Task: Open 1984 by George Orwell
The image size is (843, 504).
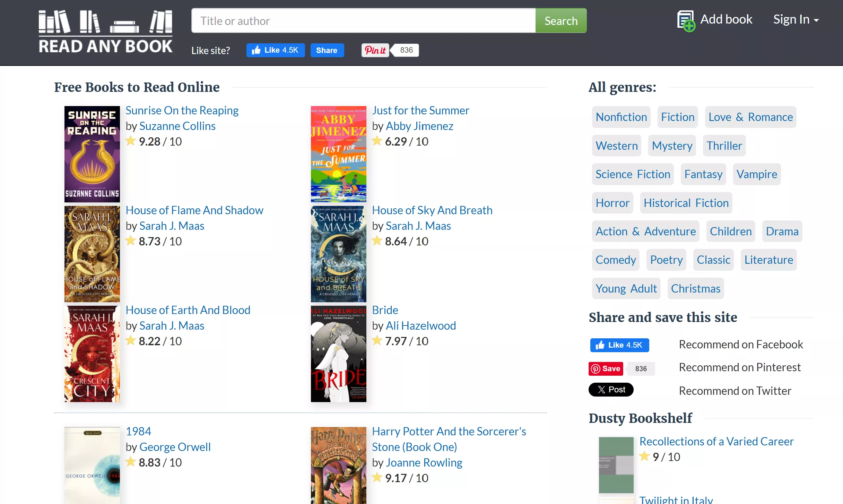Action: (139, 431)
